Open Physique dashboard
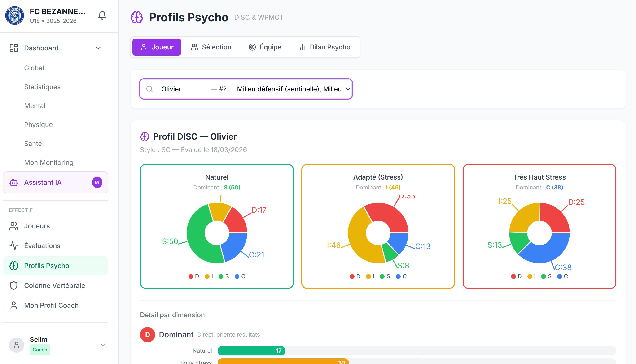This screenshot has width=636, height=364. coord(38,125)
